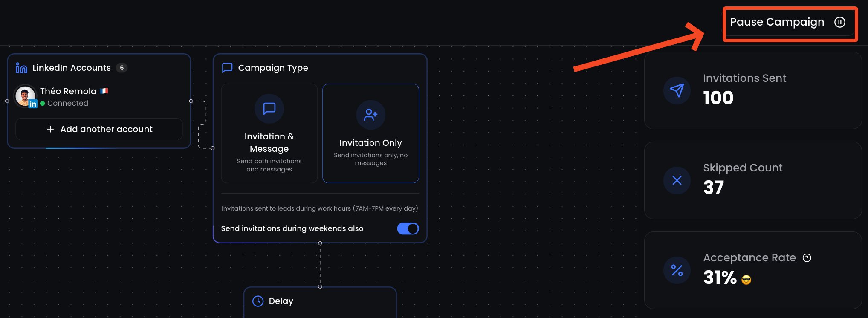Toggle weekend invitations switch
The width and height of the screenshot is (868, 318).
click(x=408, y=228)
